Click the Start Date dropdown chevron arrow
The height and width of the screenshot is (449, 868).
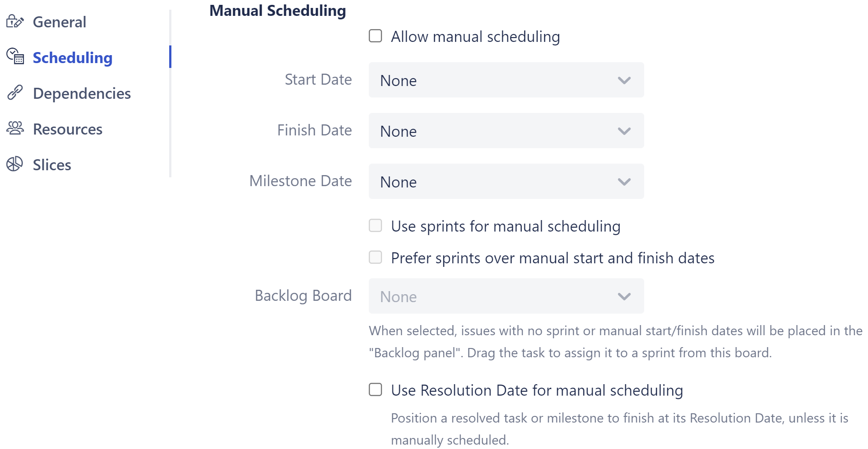624,80
